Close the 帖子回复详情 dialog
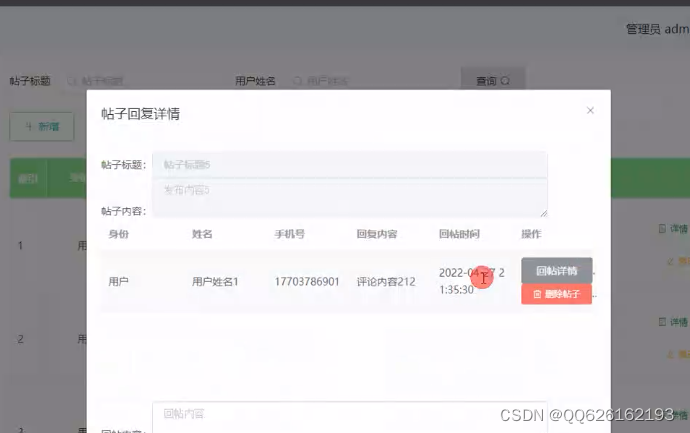The height and width of the screenshot is (433, 690). click(590, 110)
